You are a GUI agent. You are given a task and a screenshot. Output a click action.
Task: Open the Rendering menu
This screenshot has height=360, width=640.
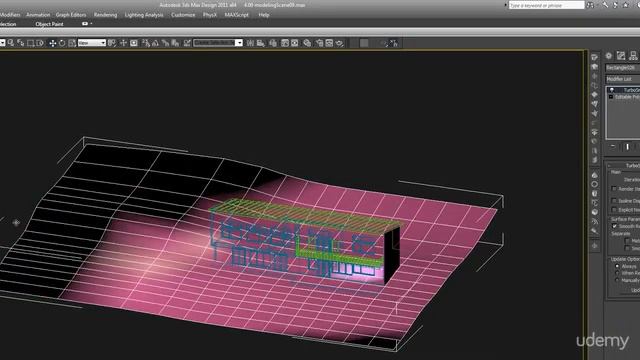click(105, 15)
